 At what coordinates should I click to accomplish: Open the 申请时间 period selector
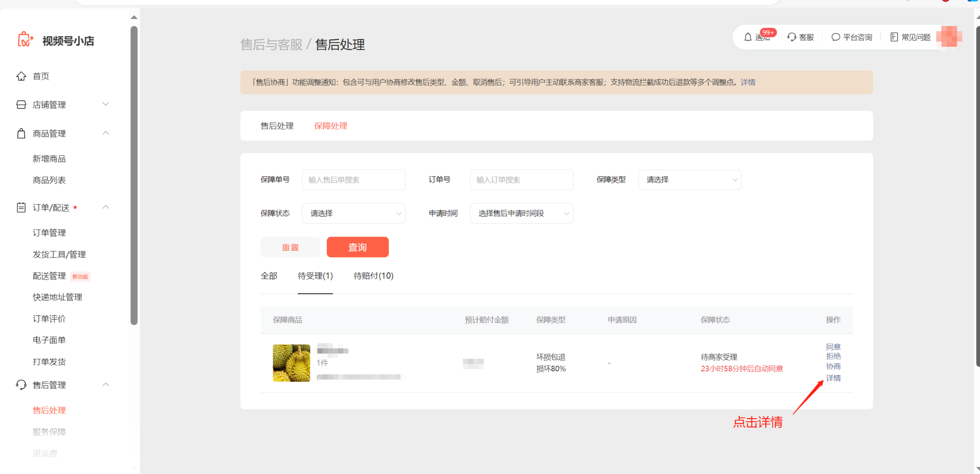pos(521,214)
